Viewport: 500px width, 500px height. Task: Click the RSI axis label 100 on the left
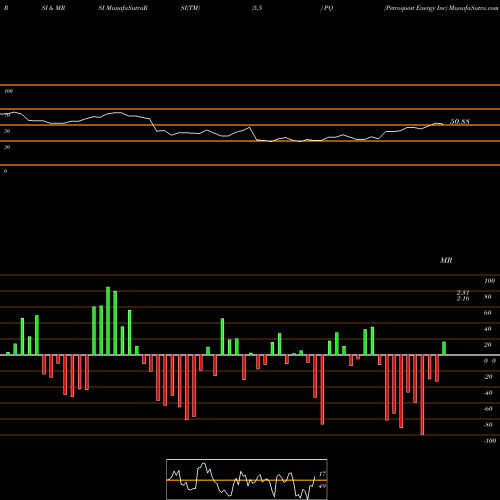[8, 91]
